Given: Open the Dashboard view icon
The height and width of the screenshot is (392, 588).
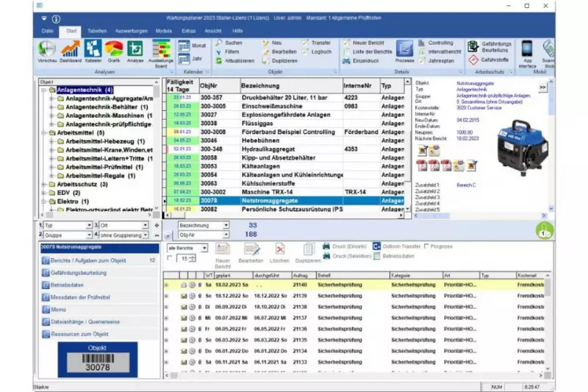Looking at the screenshot, I should tap(71, 50).
